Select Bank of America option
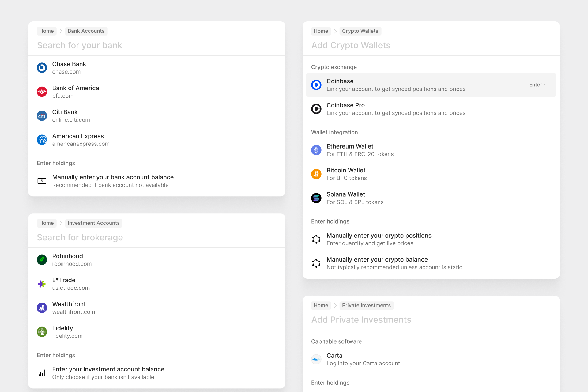This screenshot has height=392, width=588. click(157, 92)
